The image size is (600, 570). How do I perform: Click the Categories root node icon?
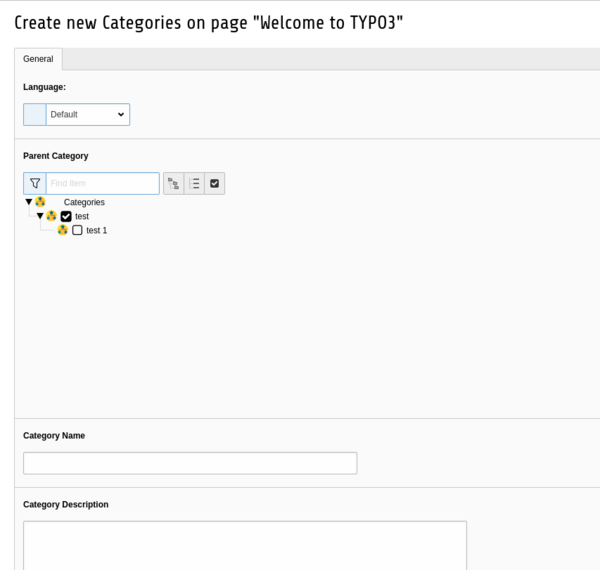pyautogui.click(x=41, y=202)
